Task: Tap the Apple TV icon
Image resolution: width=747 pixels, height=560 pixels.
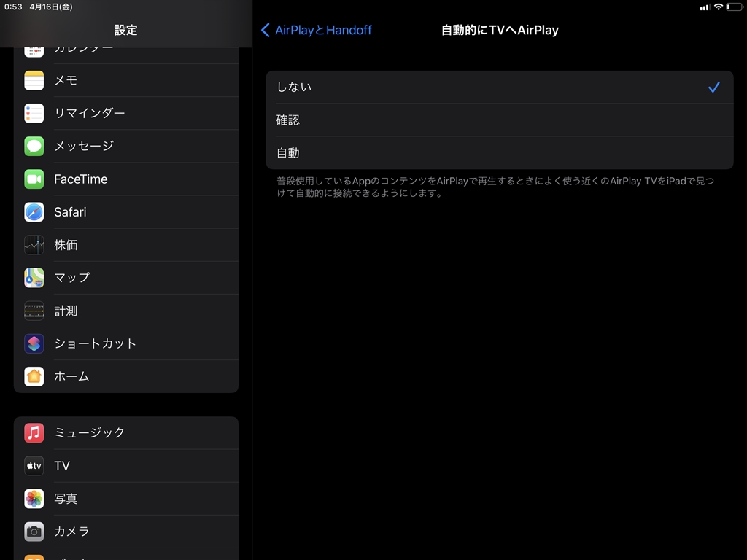Action: point(34,466)
